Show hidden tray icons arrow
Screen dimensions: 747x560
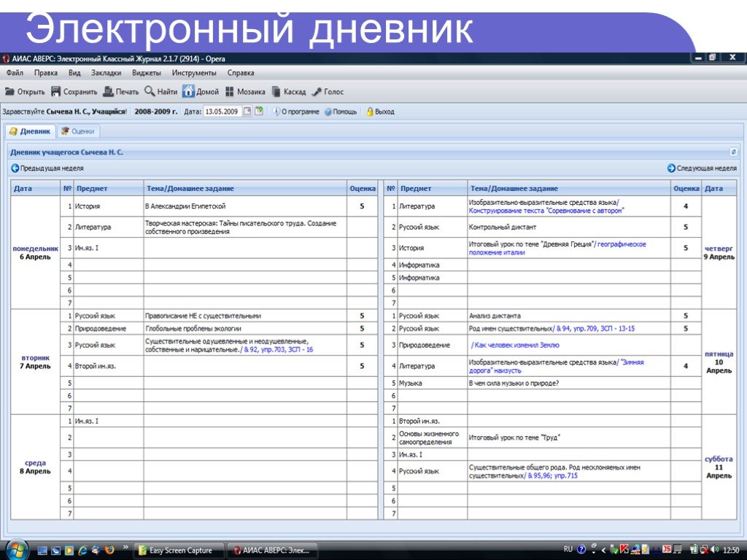click(603, 550)
